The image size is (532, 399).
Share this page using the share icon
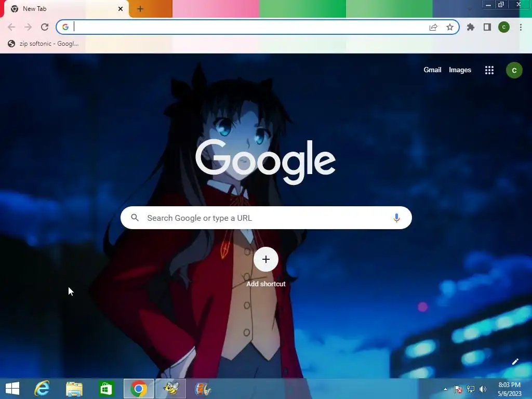pyautogui.click(x=433, y=27)
